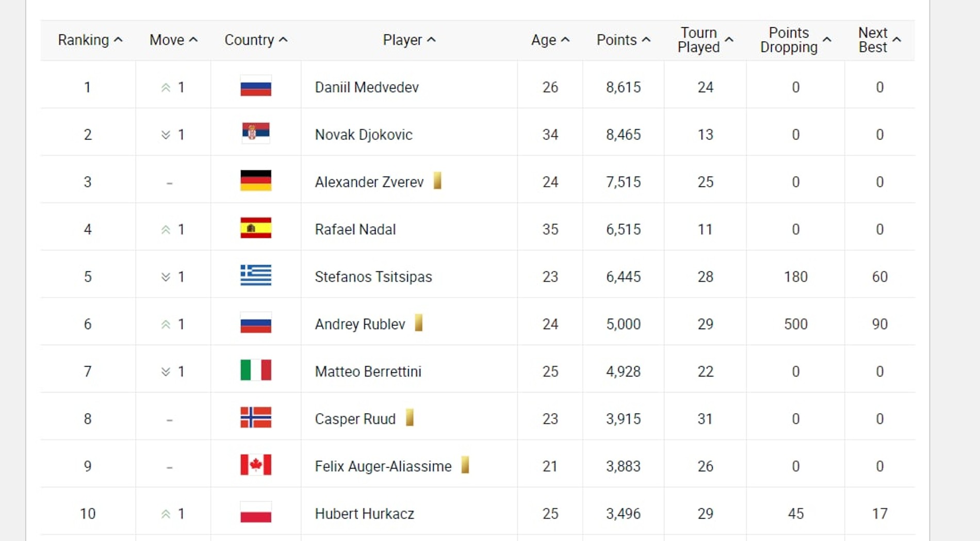Click the Canadian flag in Auger-Aliassime's row
Image resolution: width=980 pixels, height=541 pixels.
click(x=255, y=465)
